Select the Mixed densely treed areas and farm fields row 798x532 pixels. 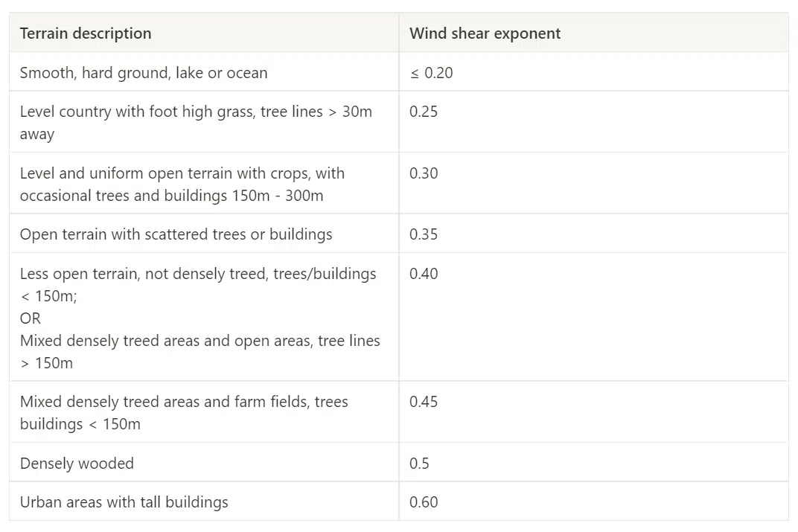pos(182,412)
